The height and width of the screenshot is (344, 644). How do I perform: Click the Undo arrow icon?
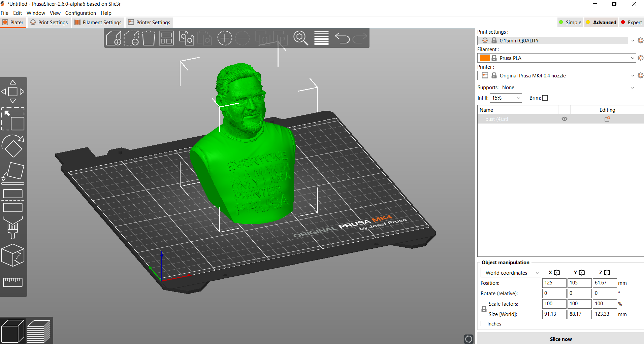pyautogui.click(x=342, y=38)
